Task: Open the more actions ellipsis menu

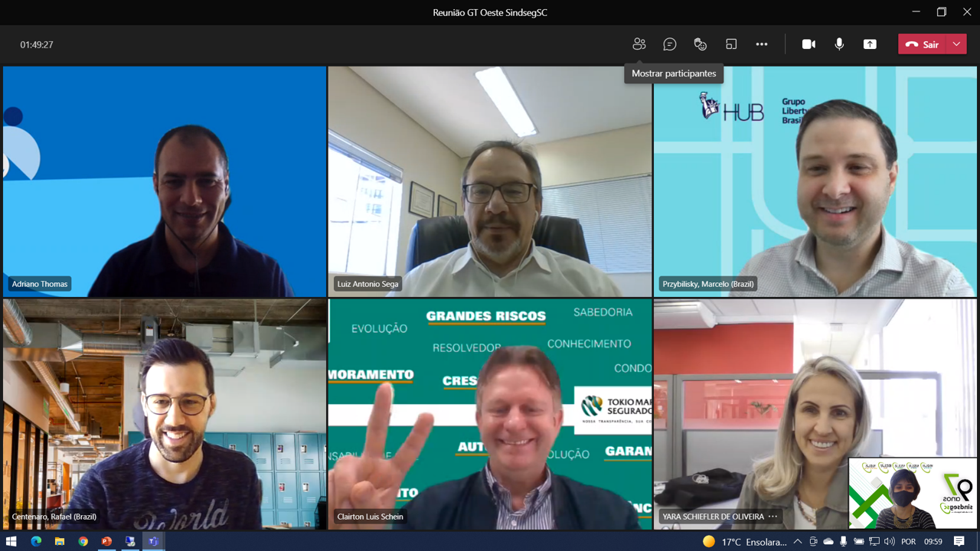Action: pyautogui.click(x=761, y=44)
